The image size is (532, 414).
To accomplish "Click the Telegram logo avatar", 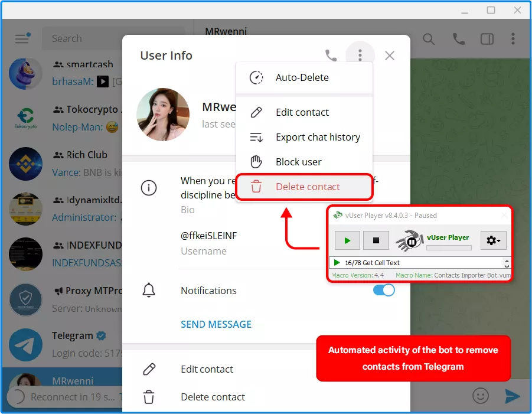I will 25,344.
